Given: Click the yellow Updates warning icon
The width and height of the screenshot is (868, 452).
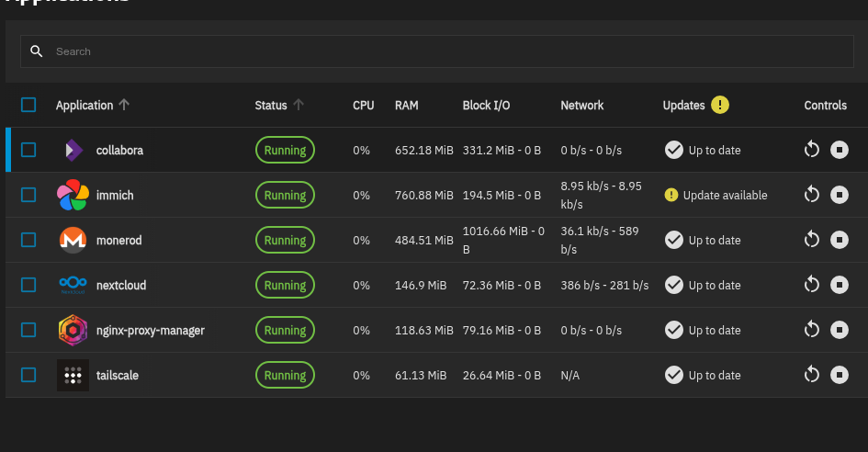Looking at the screenshot, I should (719, 105).
